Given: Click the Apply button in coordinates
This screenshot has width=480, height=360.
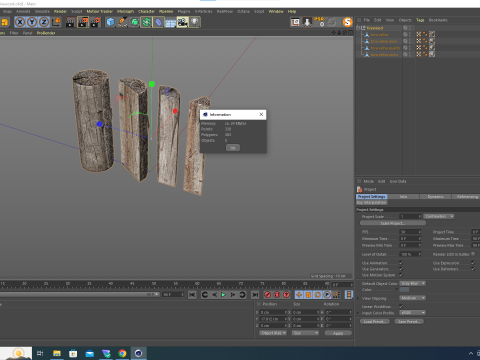Looking at the screenshot, I should point(338,333).
